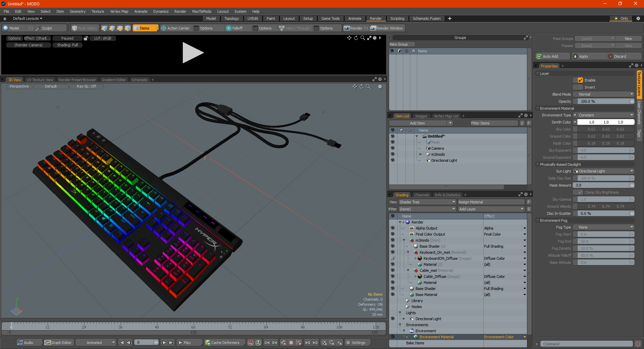Rotate view icon in 3D viewport

[361, 87]
